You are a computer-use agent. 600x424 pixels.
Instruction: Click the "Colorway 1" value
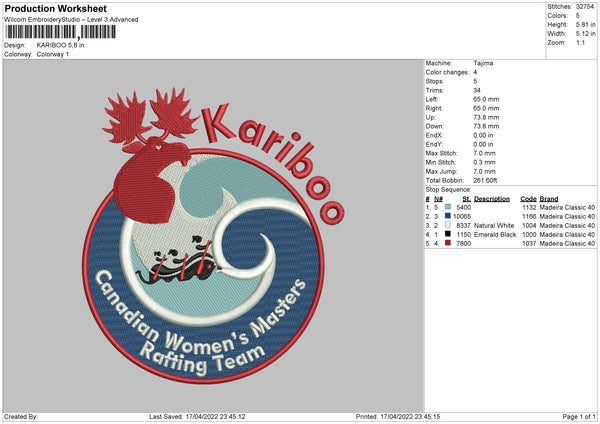tap(53, 54)
